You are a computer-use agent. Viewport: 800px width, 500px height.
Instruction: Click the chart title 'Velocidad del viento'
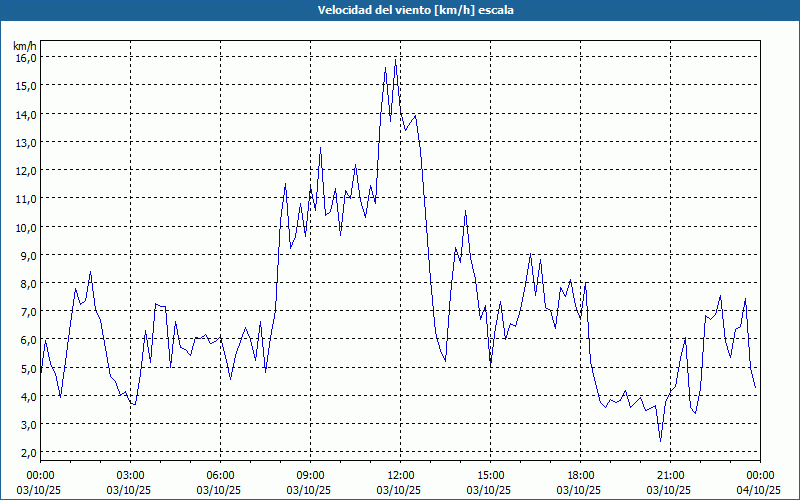click(399, 10)
